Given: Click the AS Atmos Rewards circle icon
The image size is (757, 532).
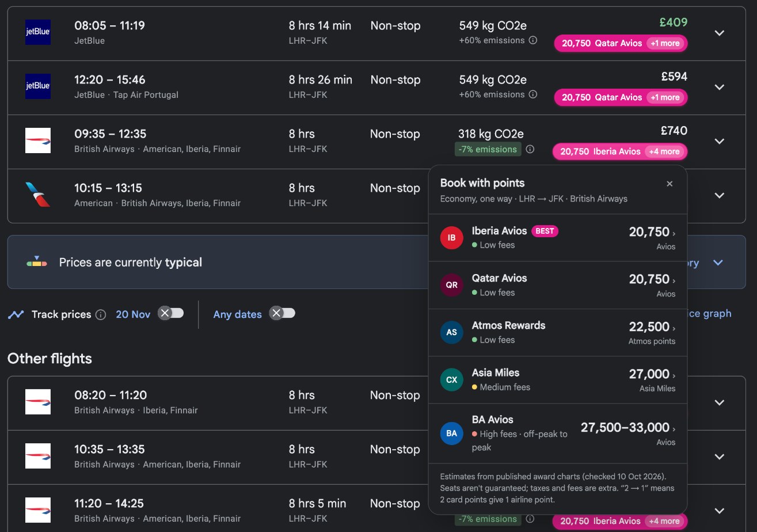Looking at the screenshot, I should coord(452,332).
